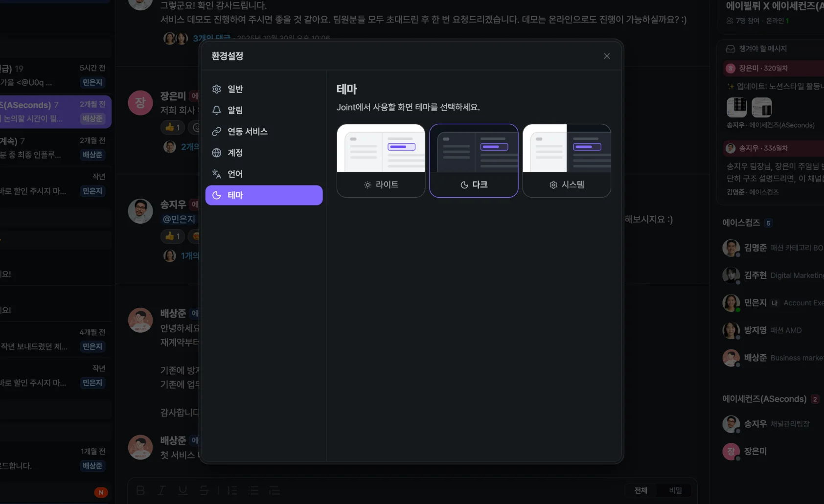Click the globe icon beside 계정
Screen dimensions: 824x504
(216, 153)
